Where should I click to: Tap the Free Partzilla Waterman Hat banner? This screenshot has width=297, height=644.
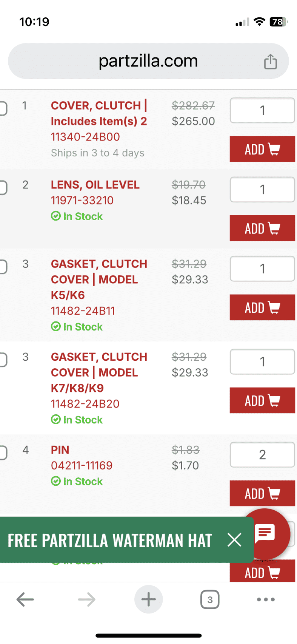coord(110,541)
